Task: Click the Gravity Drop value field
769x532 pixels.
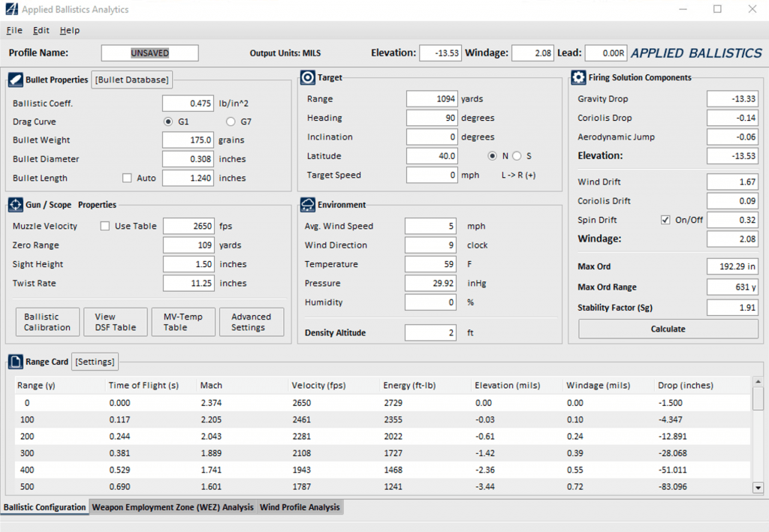Action: [x=733, y=98]
